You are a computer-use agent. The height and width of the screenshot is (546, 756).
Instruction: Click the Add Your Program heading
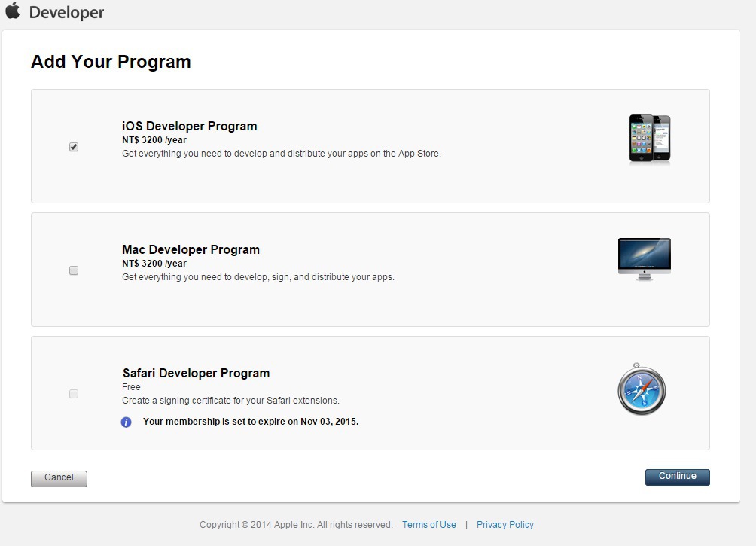point(111,62)
